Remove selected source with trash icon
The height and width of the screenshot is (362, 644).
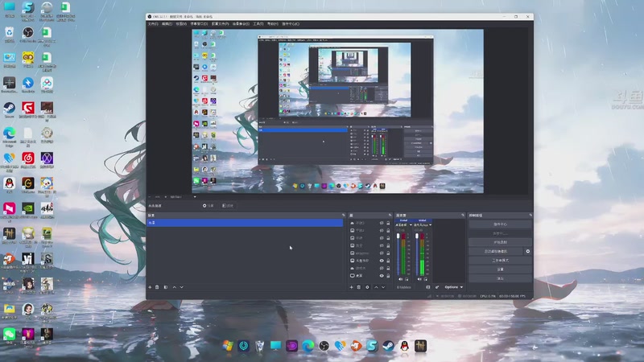tap(358, 287)
